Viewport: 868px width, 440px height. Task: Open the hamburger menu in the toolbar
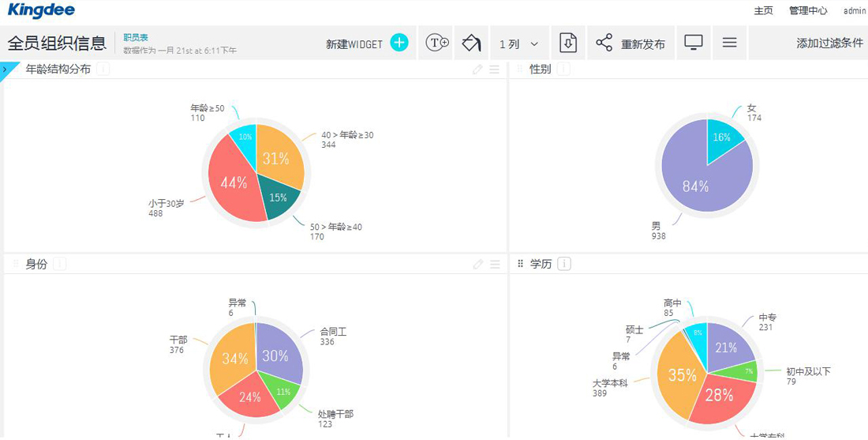pos(729,43)
